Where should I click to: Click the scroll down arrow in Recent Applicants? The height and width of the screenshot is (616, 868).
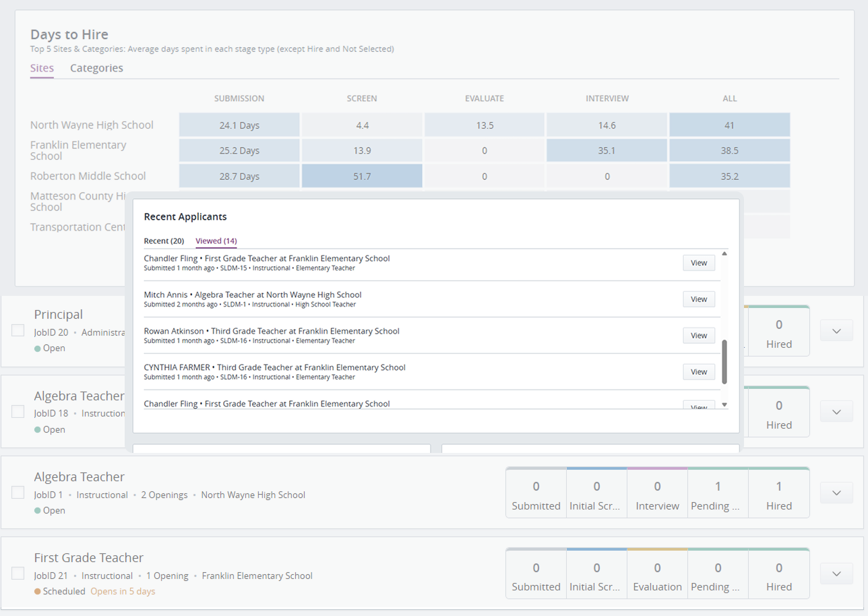724,404
